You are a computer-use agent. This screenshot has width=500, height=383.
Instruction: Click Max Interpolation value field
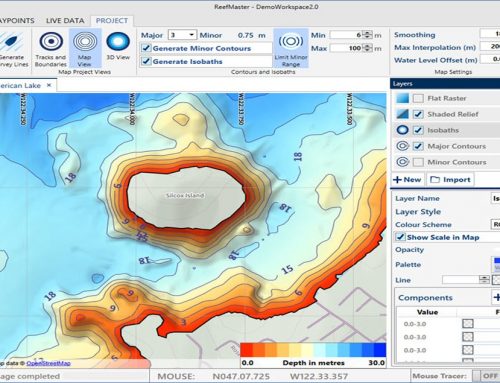click(490, 47)
